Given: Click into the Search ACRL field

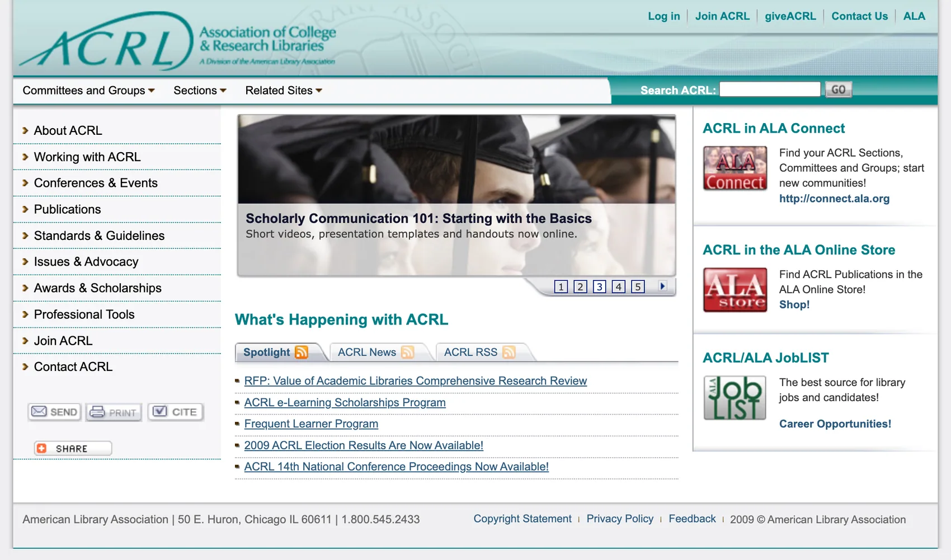Looking at the screenshot, I should coord(770,90).
